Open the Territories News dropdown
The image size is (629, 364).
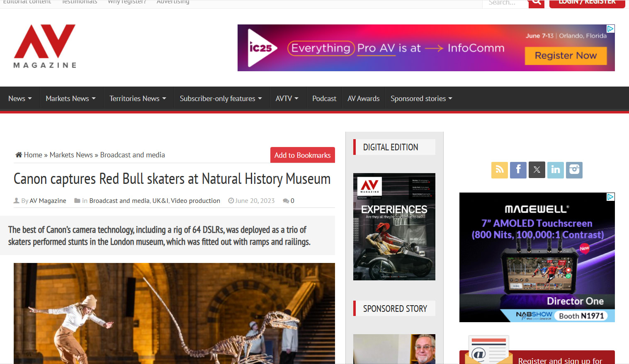(138, 99)
